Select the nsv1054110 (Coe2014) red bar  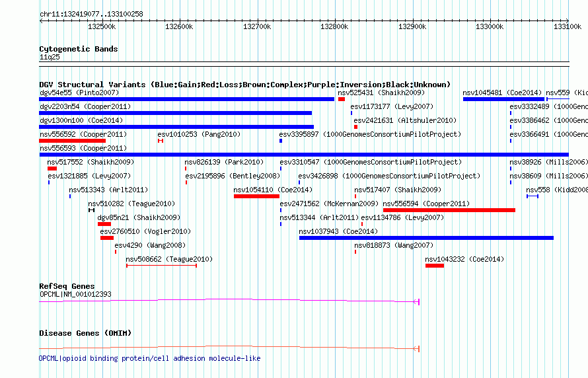tap(256, 196)
